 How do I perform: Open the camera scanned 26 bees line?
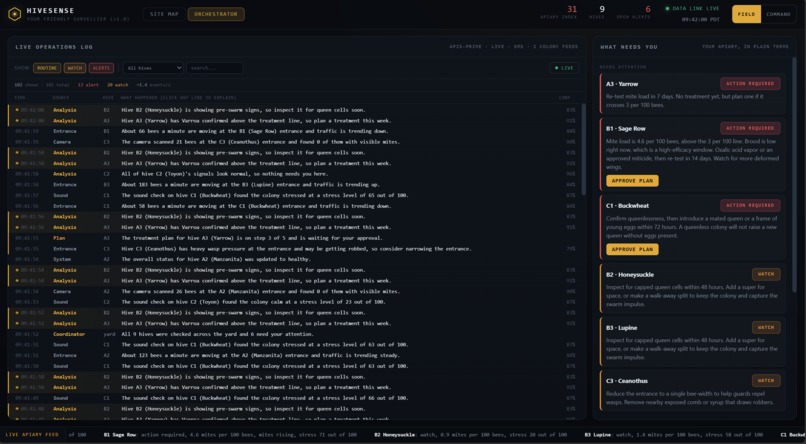click(295, 291)
